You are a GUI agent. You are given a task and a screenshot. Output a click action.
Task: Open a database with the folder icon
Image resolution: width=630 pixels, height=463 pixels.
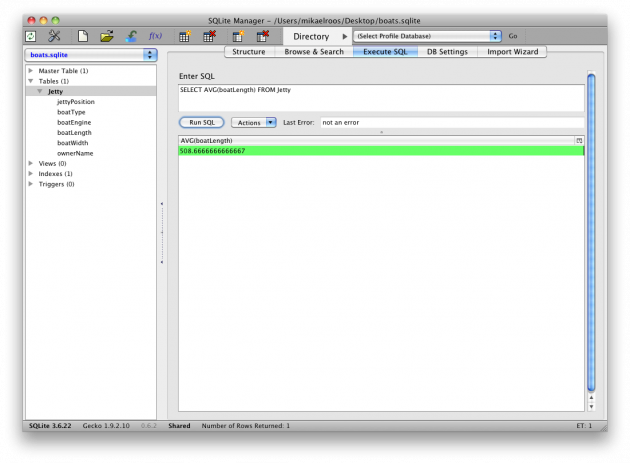(x=107, y=36)
